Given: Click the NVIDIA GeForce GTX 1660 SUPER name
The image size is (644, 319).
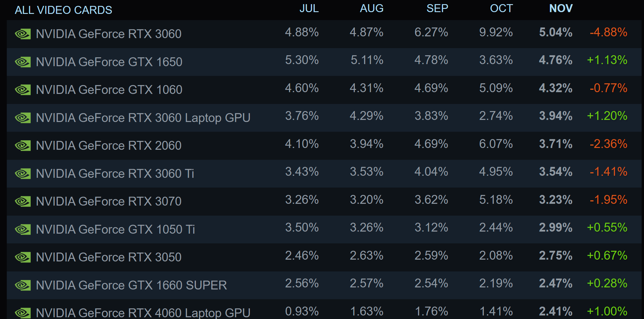Looking at the screenshot, I should pos(131,285).
